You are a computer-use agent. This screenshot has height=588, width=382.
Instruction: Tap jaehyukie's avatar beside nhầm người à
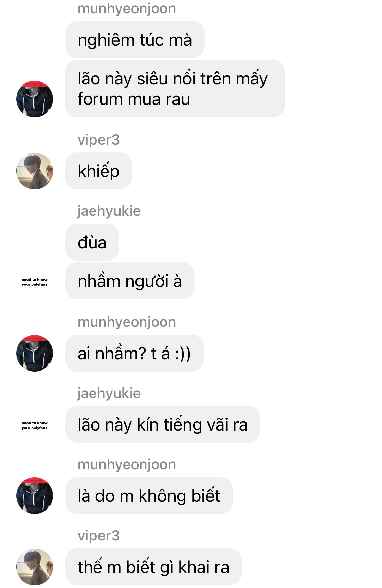[35, 282]
